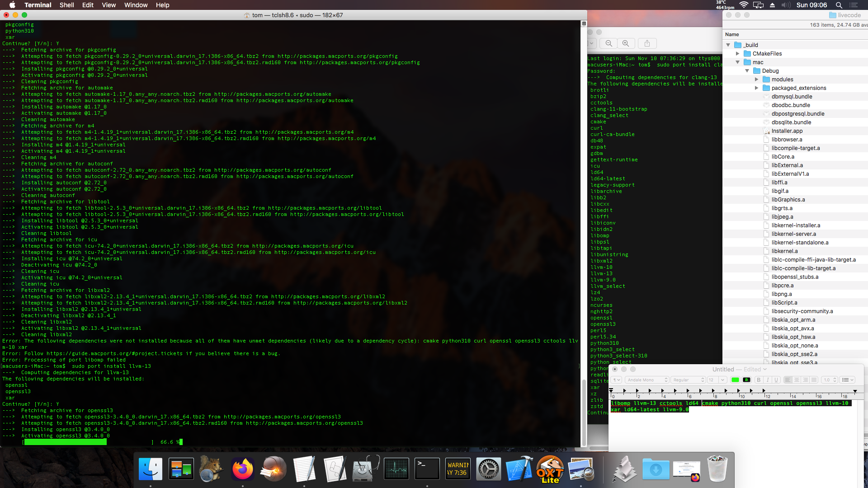Set right text alignment in TextEdit

tap(805, 380)
